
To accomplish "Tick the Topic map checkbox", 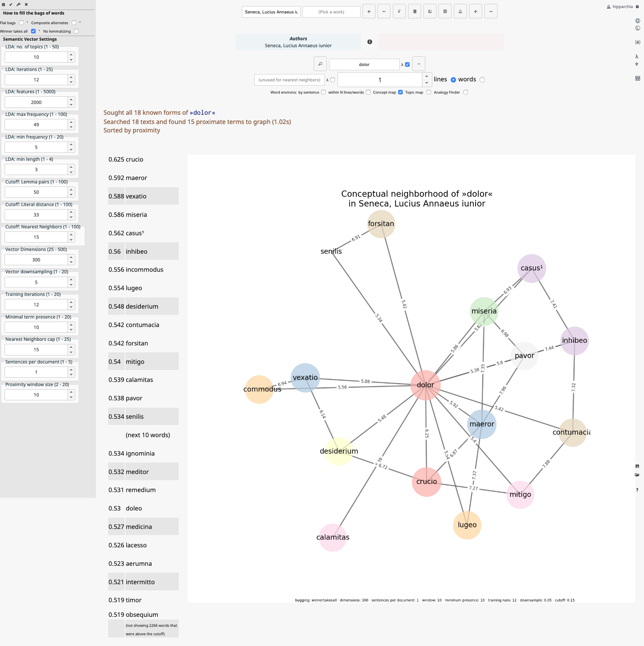I will [x=429, y=92].
